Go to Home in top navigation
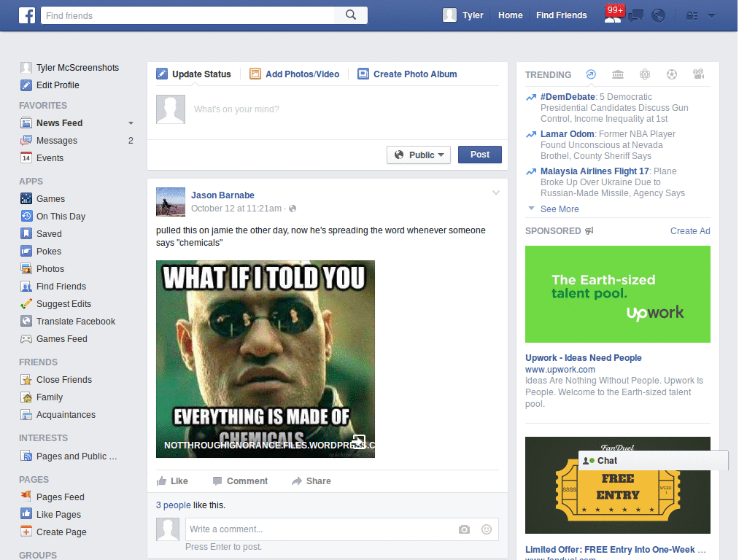747x560 pixels. pos(510,15)
